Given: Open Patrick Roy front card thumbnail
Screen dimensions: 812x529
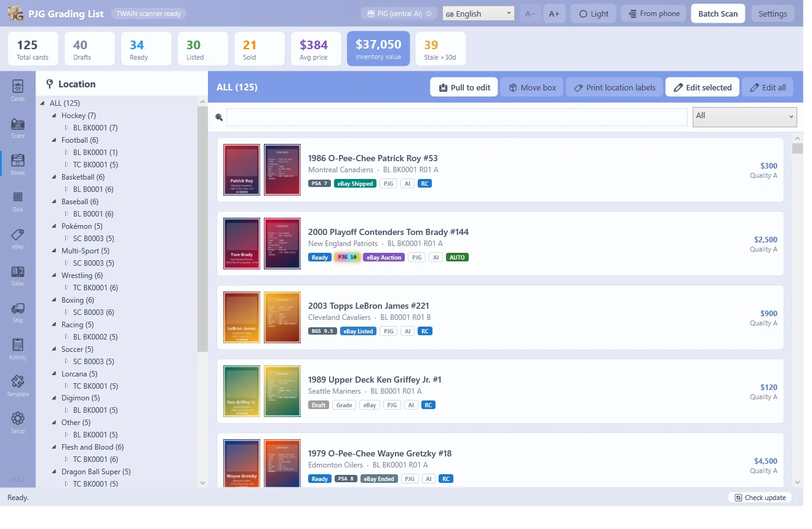Looking at the screenshot, I should pyautogui.click(x=242, y=170).
